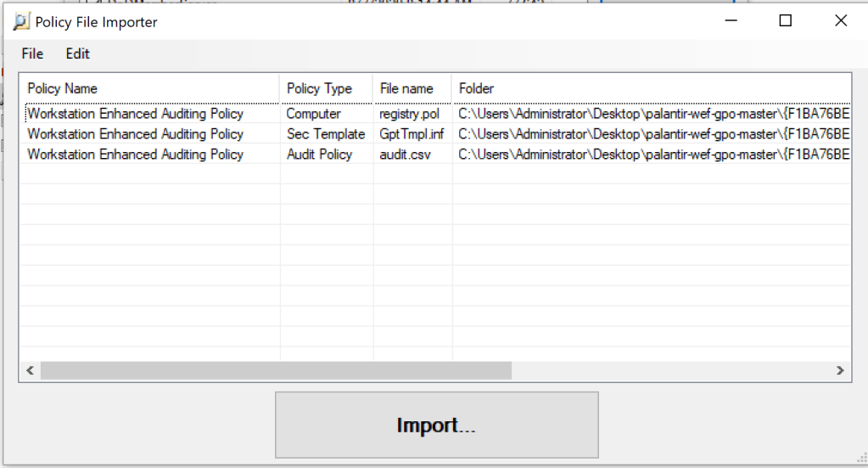868x468 pixels.
Task: Sort by Policy Type column header
Action: click(319, 88)
